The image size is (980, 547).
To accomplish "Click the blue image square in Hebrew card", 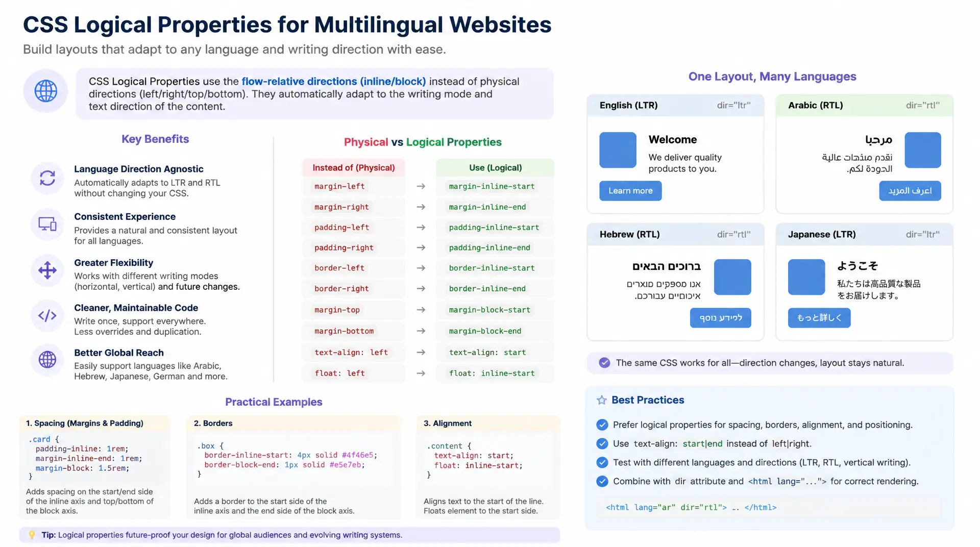I will pyautogui.click(x=732, y=277).
